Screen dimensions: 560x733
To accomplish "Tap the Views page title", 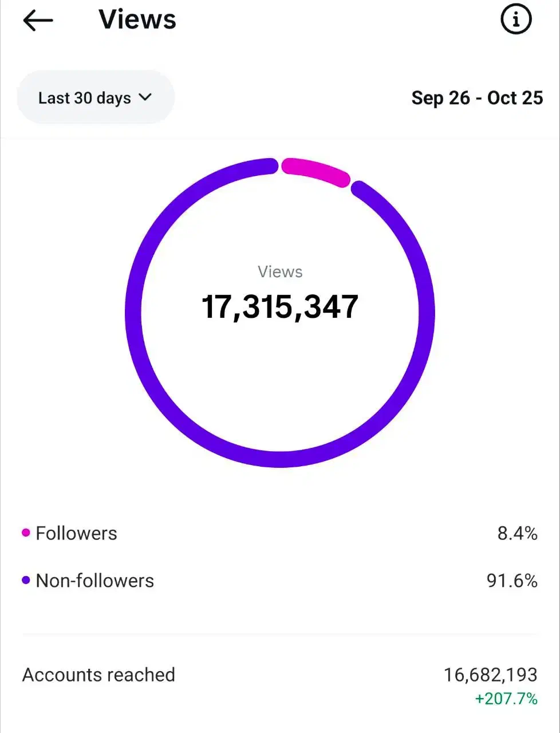I will [x=137, y=19].
